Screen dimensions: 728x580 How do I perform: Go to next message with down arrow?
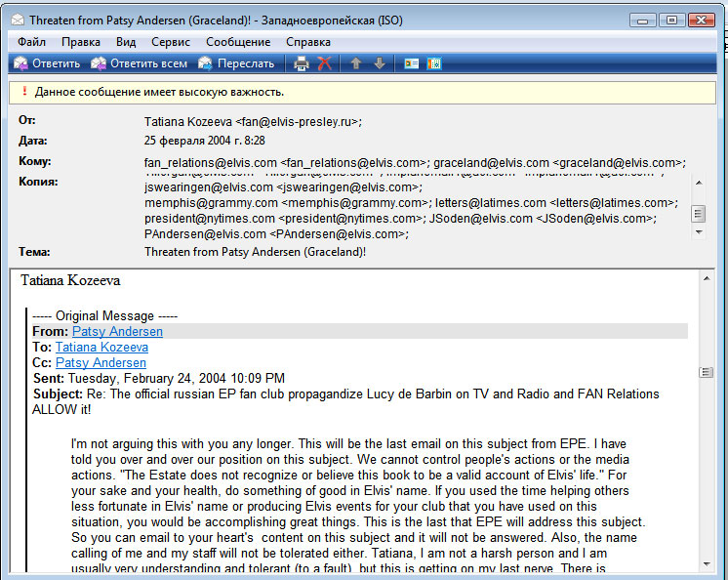click(x=380, y=63)
